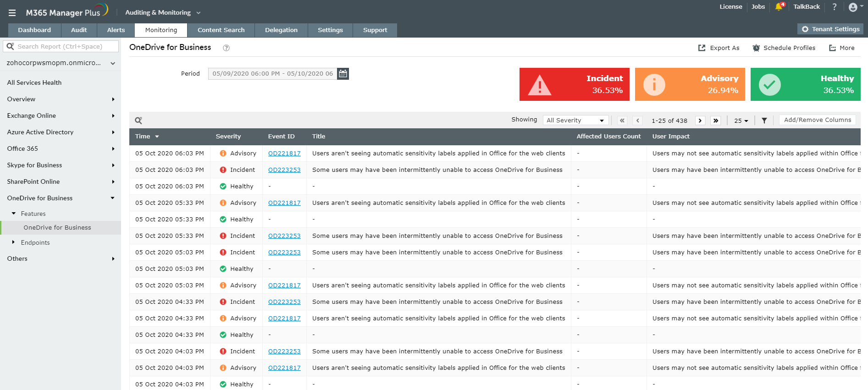
Task: Click the User Impact column header
Action: [671, 137]
